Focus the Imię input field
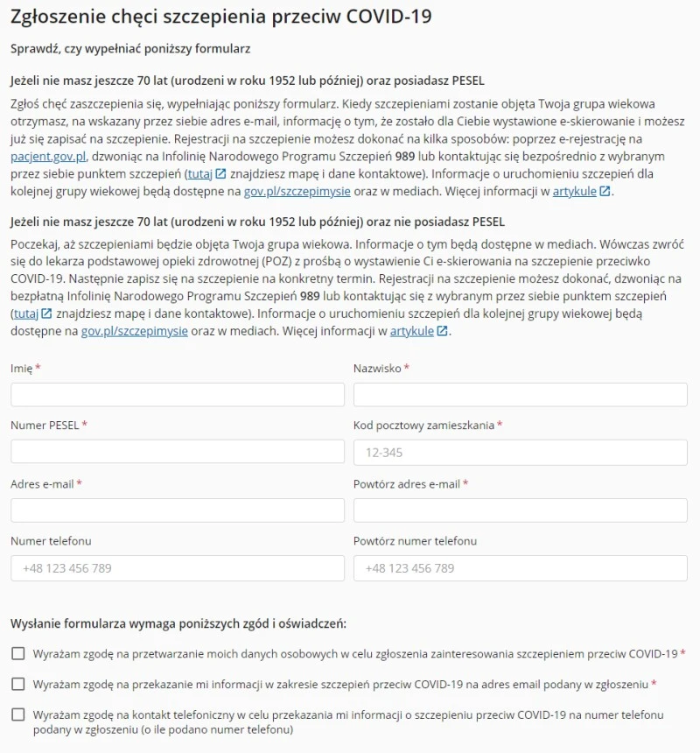Image resolution: width=700 pixels, height=753 pixels. pyautogui.click(x=178, y=395)
